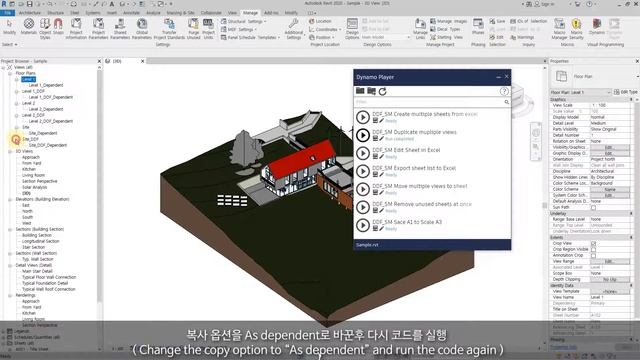Click the Dynamo Player refresh icon
Viewport: 640px width, 360px height.
382,91
